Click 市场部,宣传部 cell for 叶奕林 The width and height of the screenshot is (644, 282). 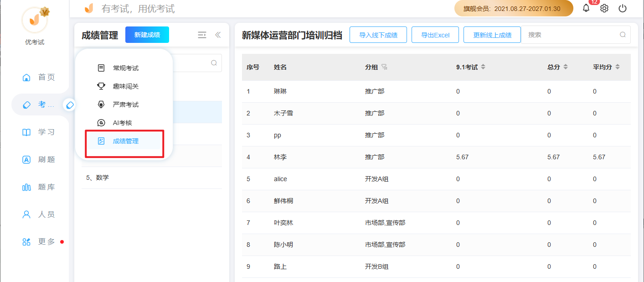(385, 223)
